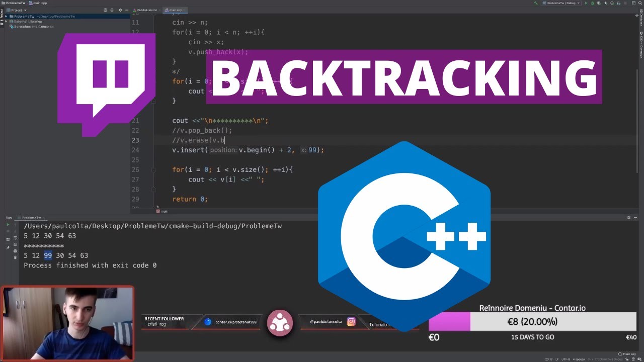Screen dimensions: 644x362
Task: Click the 'return 0;' statement
Action: pyautogui.click(x=190, y=199)
